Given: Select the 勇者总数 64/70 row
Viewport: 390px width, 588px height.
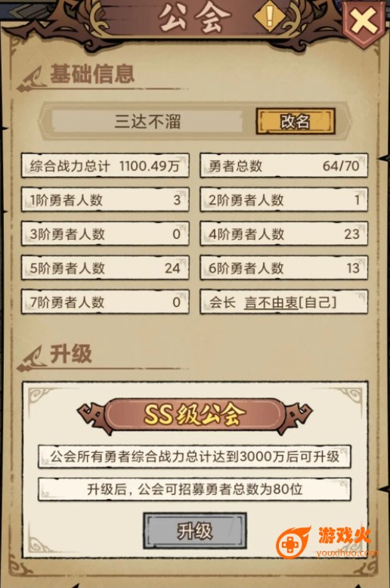Looking at the screenshot, I should coord(284,166).
